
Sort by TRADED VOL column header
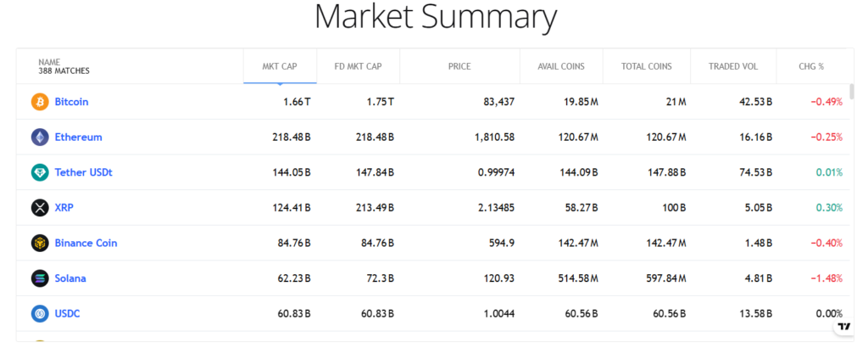coord(732,66)
